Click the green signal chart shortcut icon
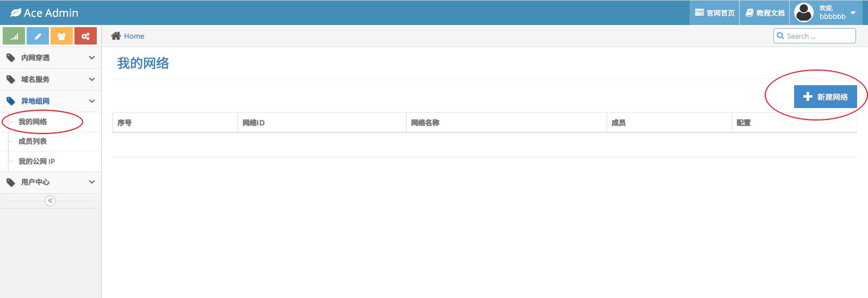 coord(14,36)
